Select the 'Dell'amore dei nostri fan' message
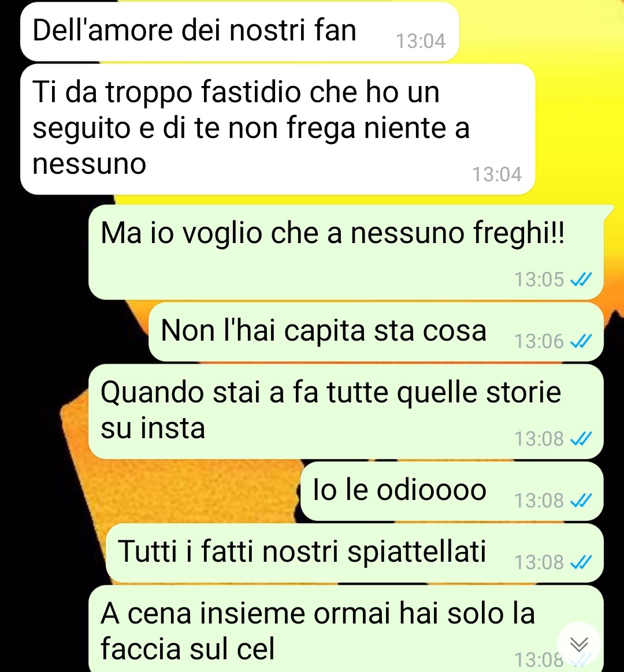Image resolution: width=624 pixels, height=672 pixels. click(x=240, y=31)
